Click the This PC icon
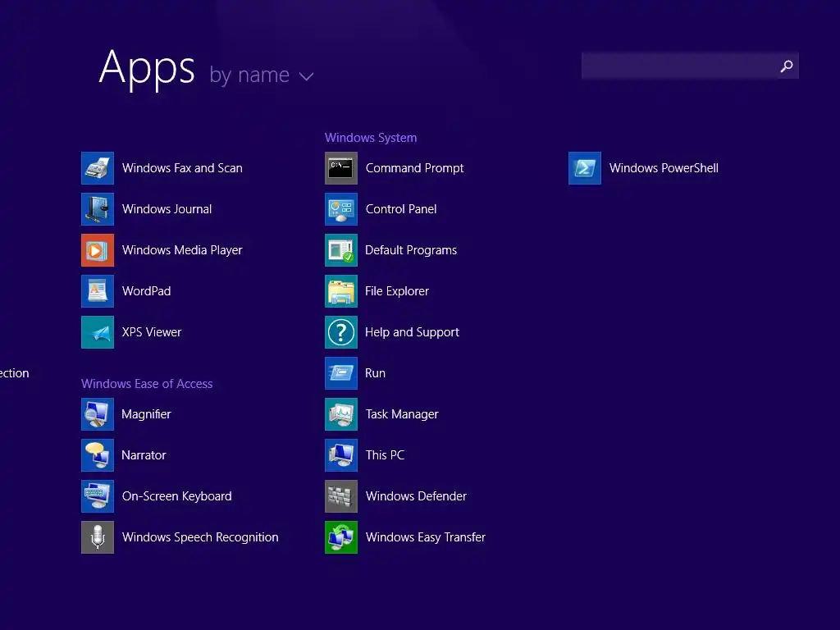 tap(341, 455)
